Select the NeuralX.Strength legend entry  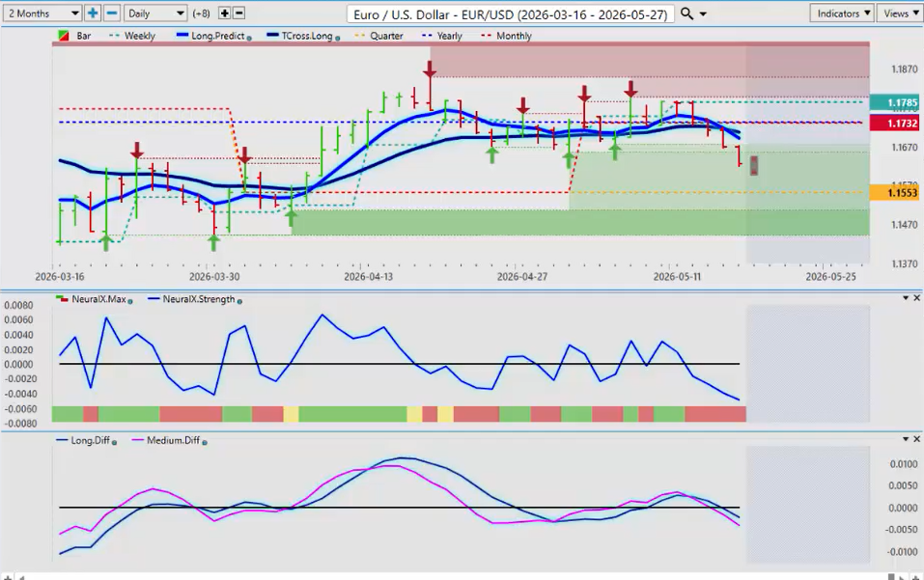click(191, 299)
